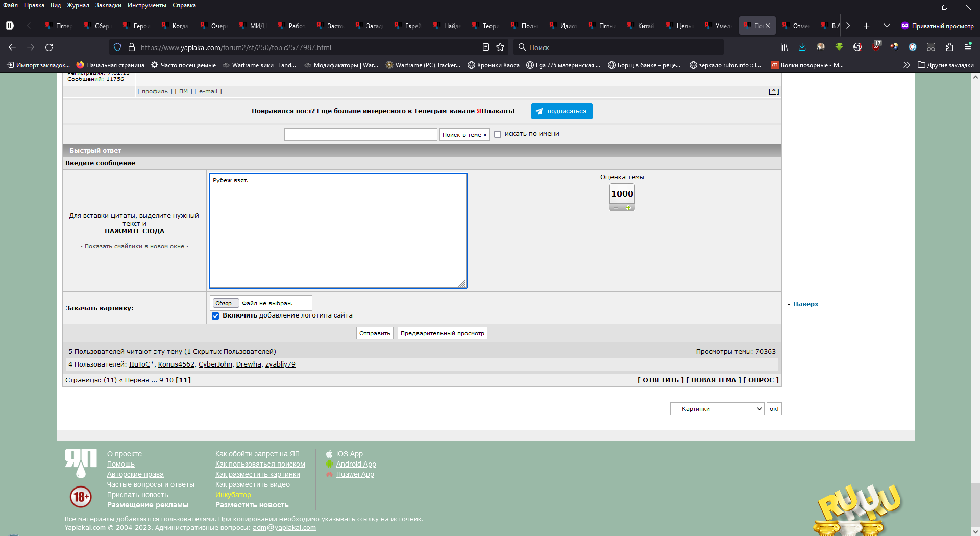
Task: Toggle reader view in the address bar
Action: 486,47
